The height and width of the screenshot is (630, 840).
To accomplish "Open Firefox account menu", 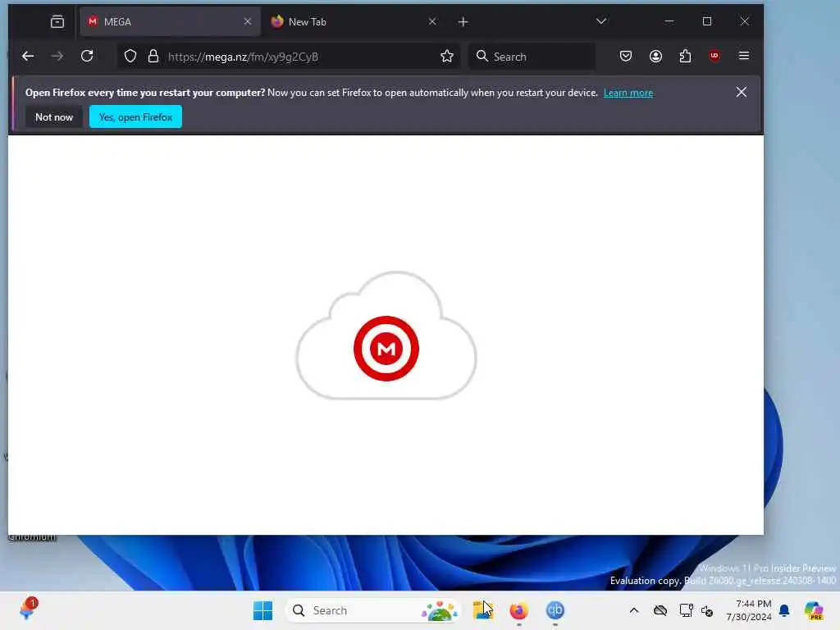I will pyautogui.click(x=655, y=56).
